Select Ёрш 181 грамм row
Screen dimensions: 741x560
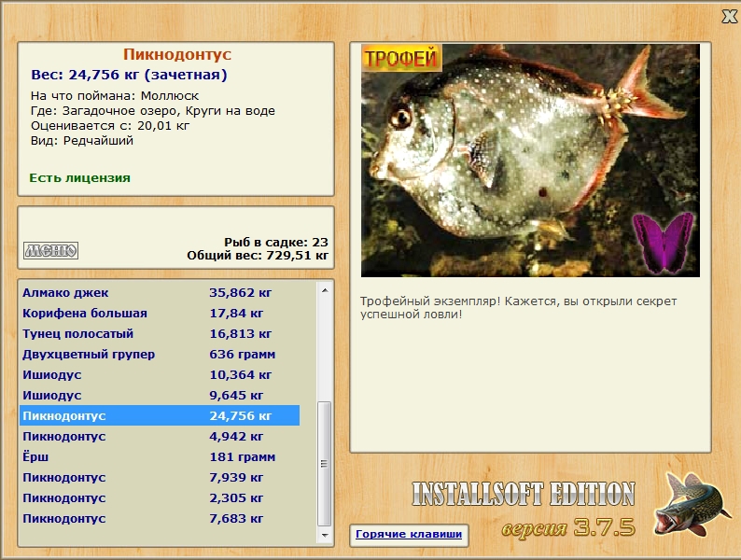[x=160, y=457]
